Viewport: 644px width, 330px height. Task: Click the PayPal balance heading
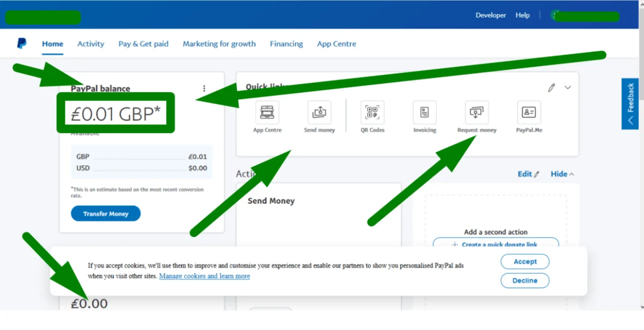(100, 89)
